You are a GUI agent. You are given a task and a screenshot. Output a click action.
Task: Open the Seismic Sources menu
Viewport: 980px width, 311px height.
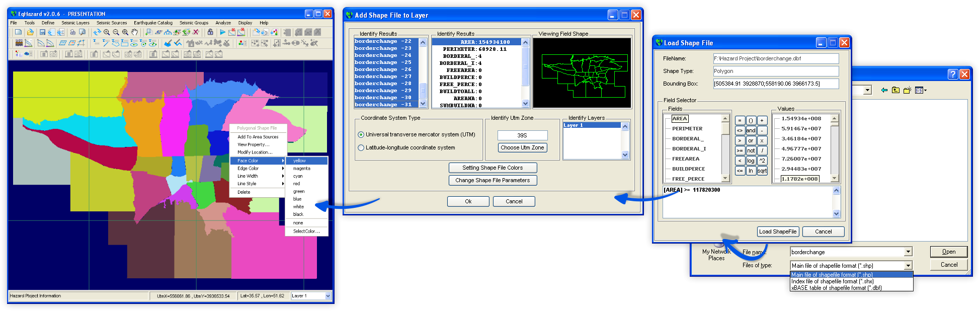(112, 23)
